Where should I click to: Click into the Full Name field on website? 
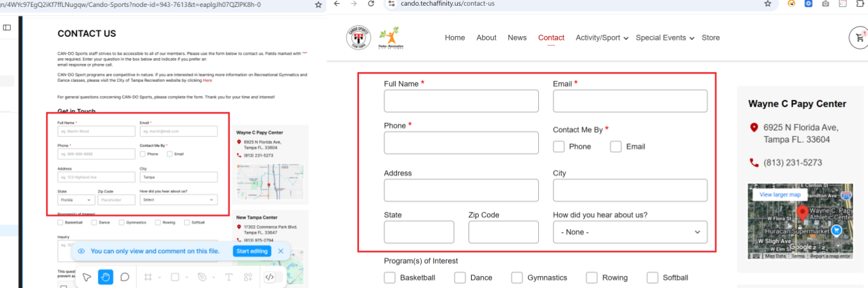(461, 101)
